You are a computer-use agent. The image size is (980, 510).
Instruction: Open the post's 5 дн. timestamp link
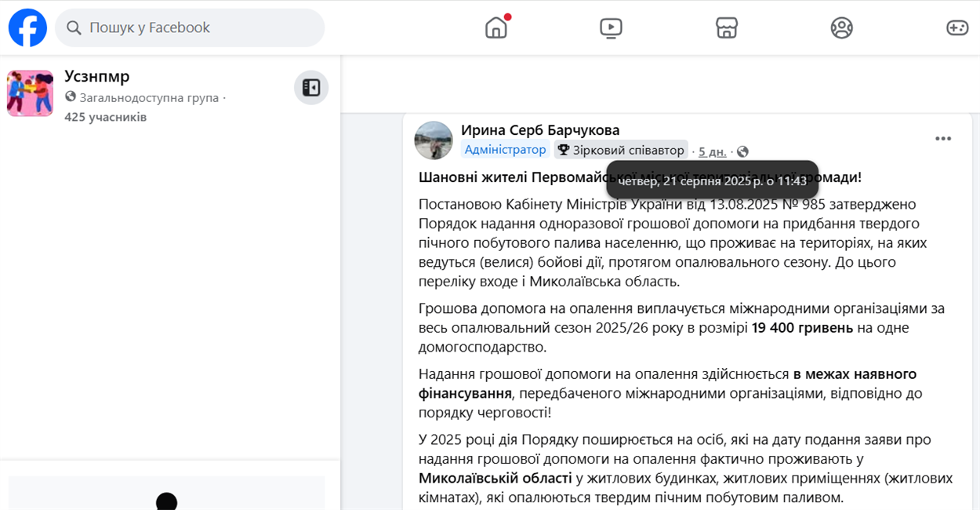coord(712,151)
